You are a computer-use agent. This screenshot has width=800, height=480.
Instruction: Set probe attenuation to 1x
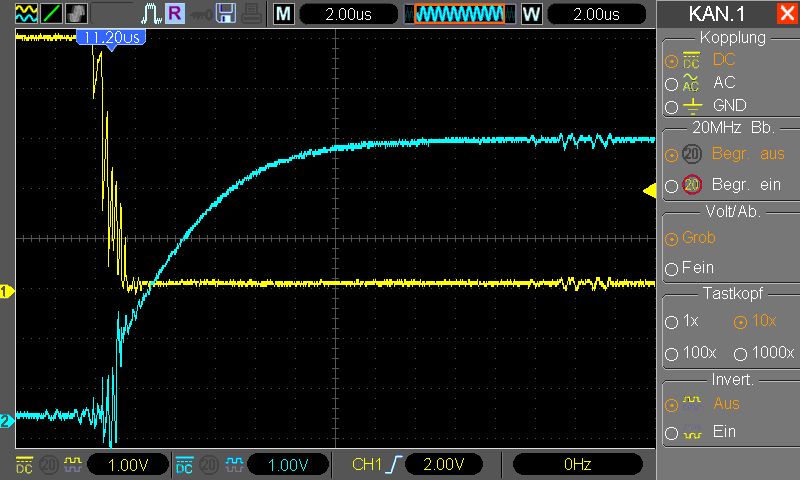click(670, 323)
